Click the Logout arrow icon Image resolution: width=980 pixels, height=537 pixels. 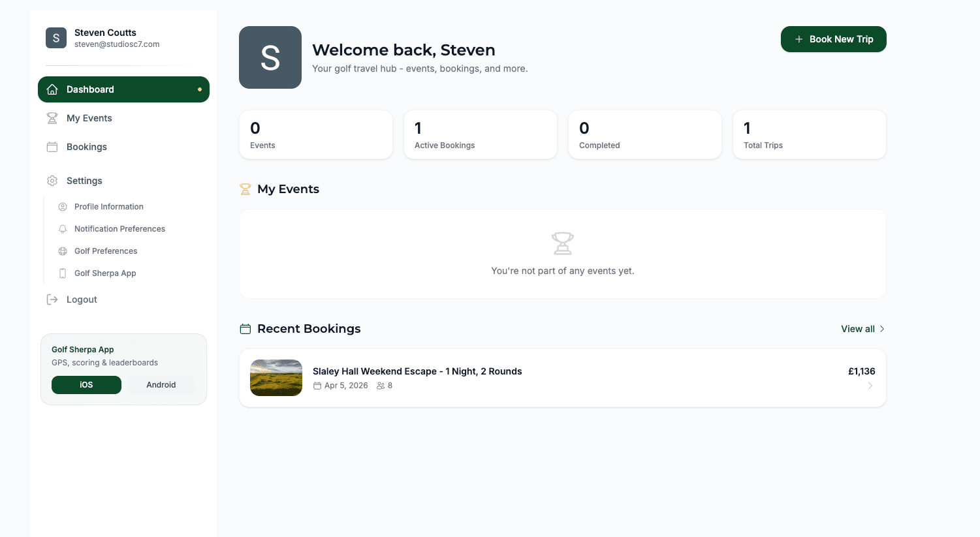(52, 299)
